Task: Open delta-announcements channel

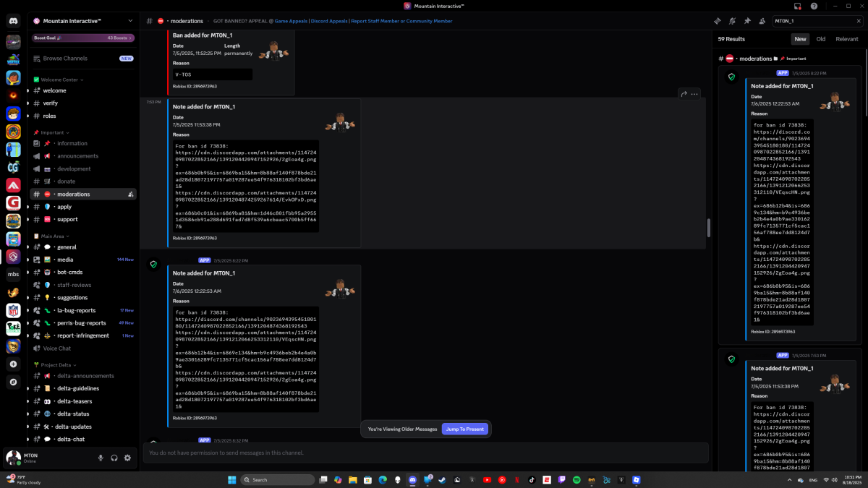Action: click(83, 376)
